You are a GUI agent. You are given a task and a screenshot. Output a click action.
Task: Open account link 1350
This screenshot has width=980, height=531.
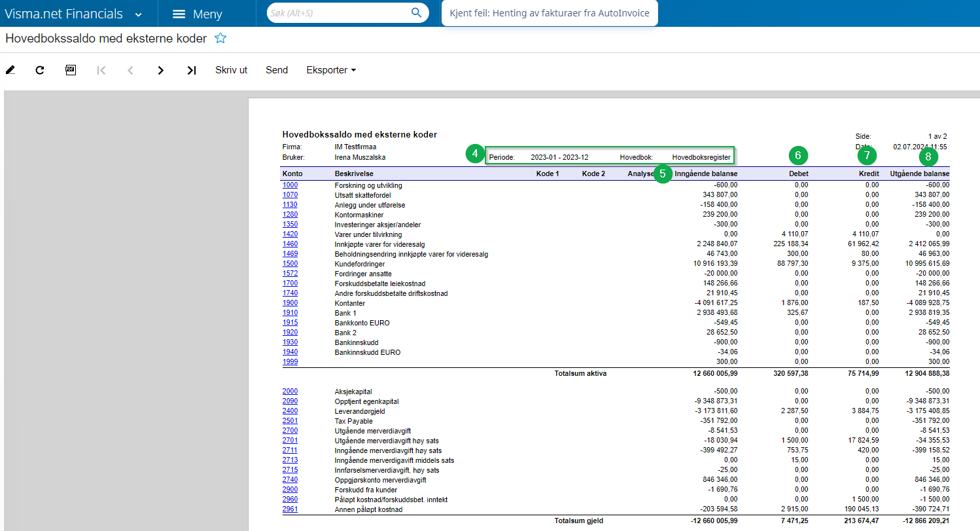tap(290, 225)
